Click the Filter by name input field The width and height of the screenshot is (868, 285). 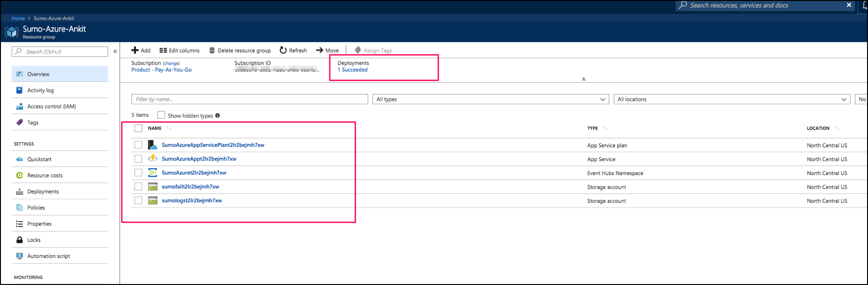[249, 99]
